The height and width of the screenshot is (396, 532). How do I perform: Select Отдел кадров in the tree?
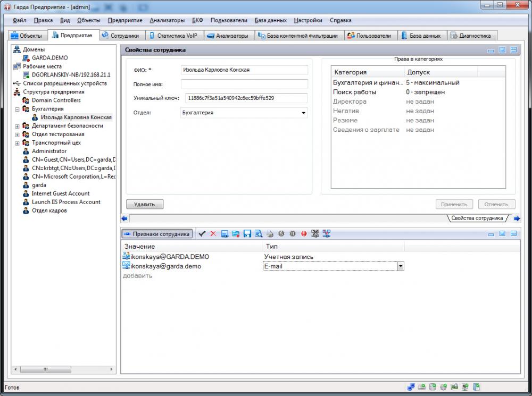click(49, 210)
